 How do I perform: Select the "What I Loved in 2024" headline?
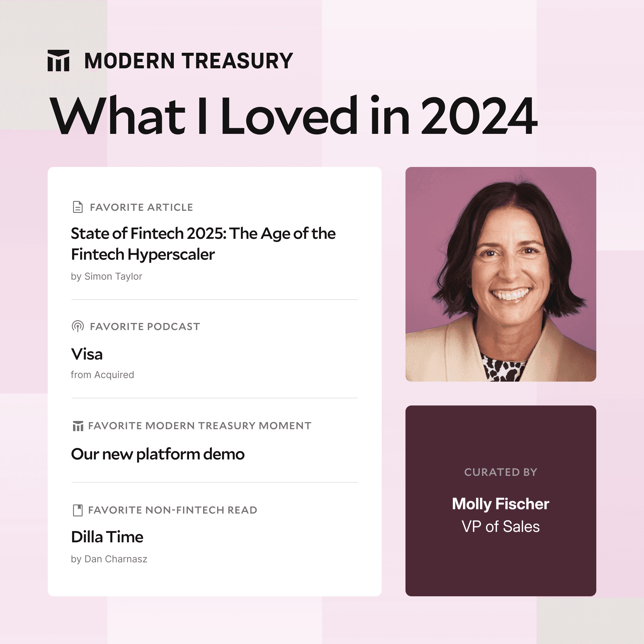[293, 116]
